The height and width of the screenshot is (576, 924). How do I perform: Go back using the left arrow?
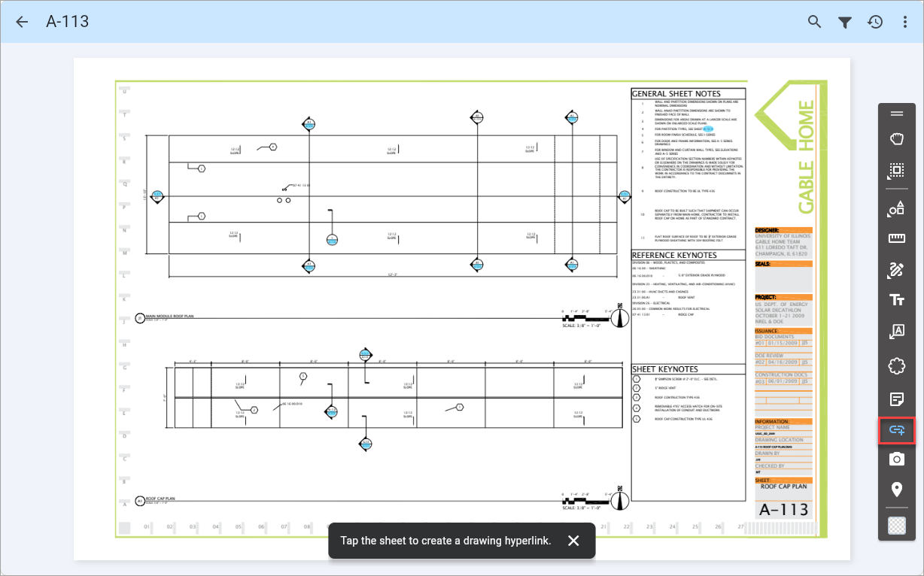[x=22, y=22]
